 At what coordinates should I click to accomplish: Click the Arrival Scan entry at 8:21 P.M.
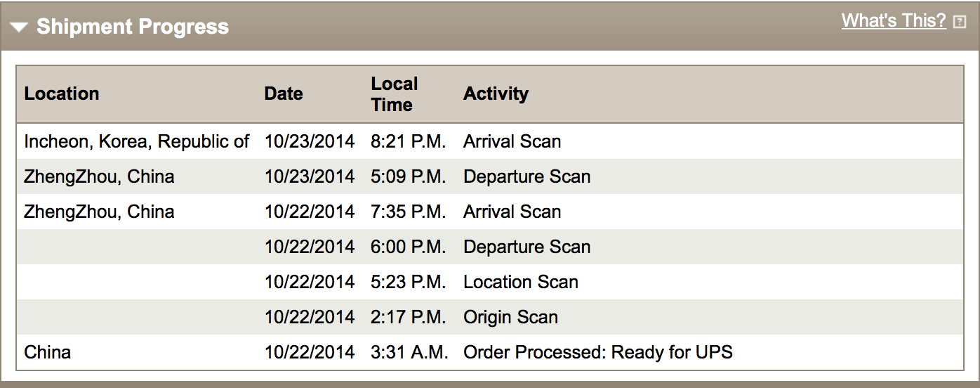(x=512, y=141)
